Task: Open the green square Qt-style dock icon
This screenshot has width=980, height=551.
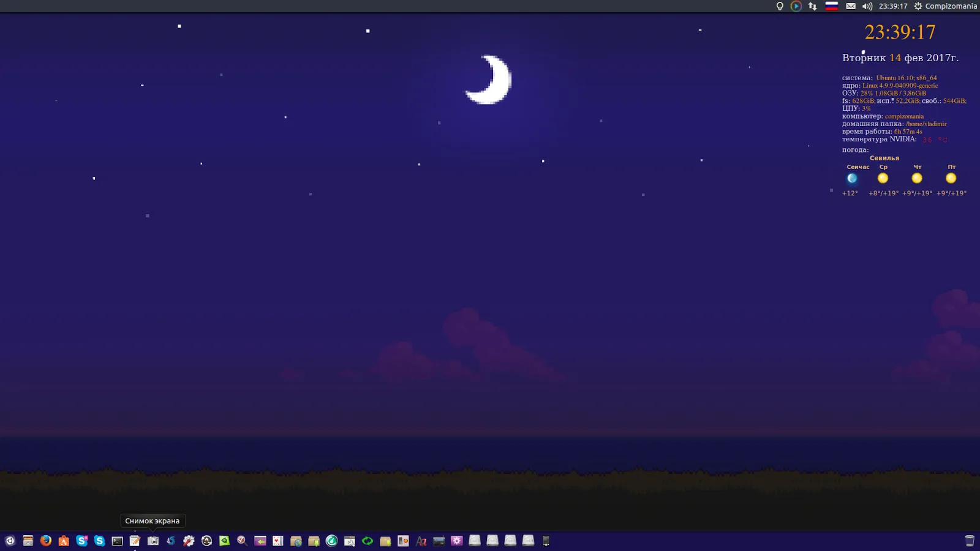Action: pyautogui.click(x=225, y=541)
